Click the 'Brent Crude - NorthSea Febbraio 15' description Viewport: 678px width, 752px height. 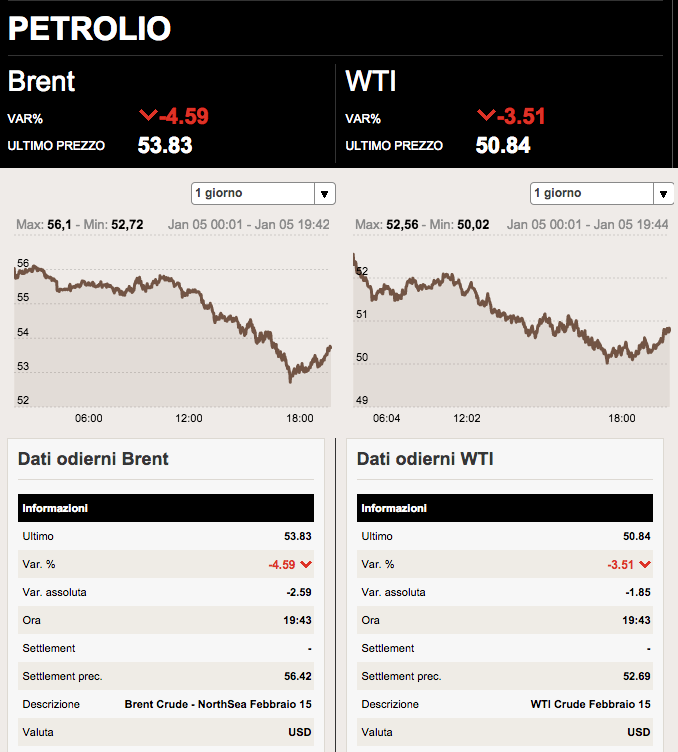(x=217, y=704)
